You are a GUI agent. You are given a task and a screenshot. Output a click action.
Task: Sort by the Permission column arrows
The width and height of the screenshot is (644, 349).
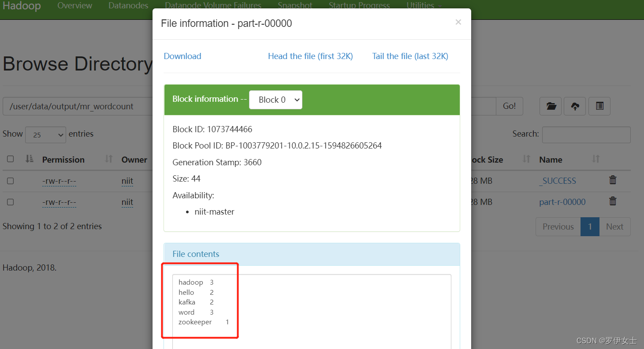pos(109,159)
